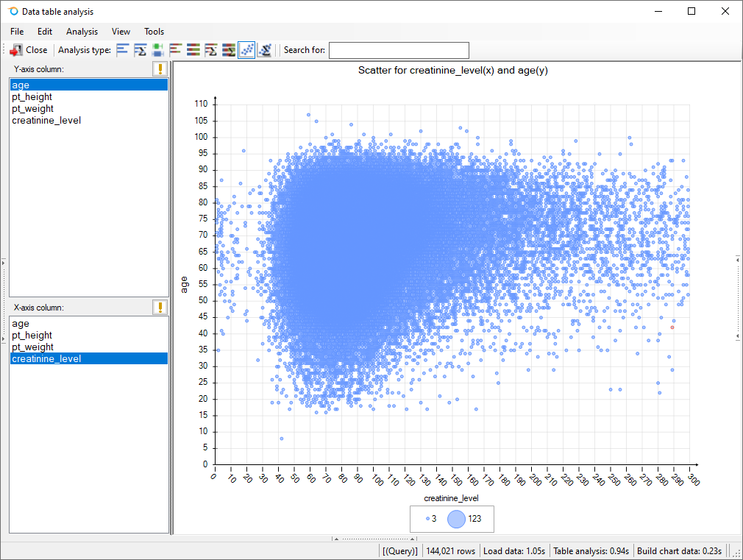Screen dimensions: 743x560
Task: Click the bottom splitter's left expand arrow
Action: [x=336, y=539]
